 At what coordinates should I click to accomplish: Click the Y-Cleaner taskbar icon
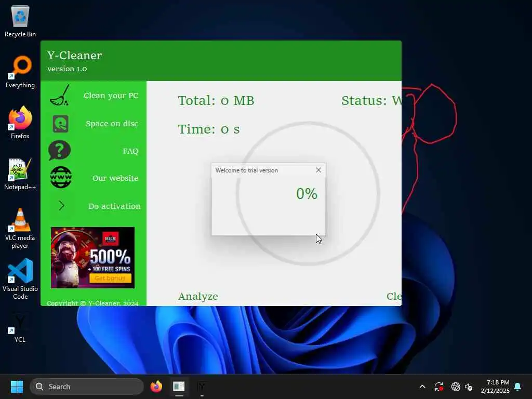pos(202,387)
